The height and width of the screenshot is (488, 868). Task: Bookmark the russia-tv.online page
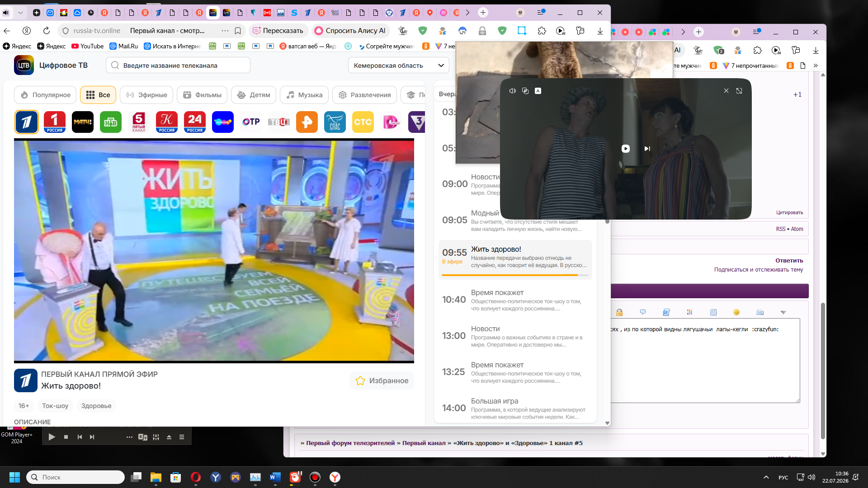tap(238, 31)
